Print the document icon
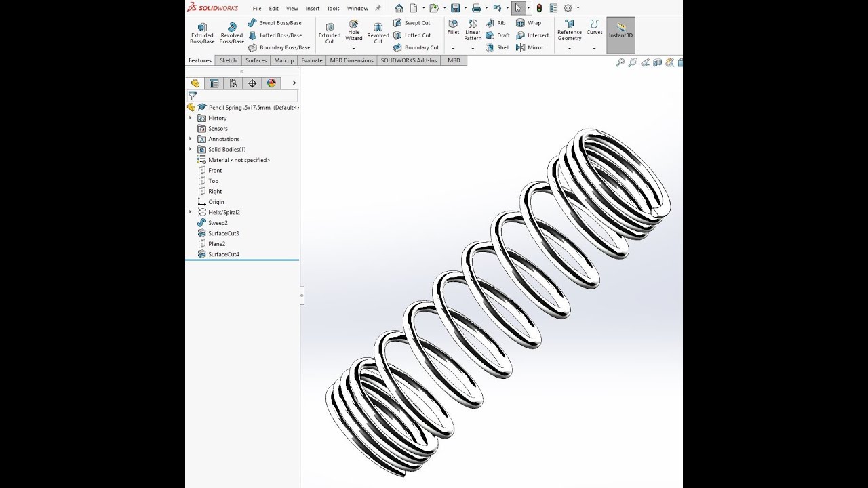The height and width of the screenshot is (488, 868). click(476, 8)
